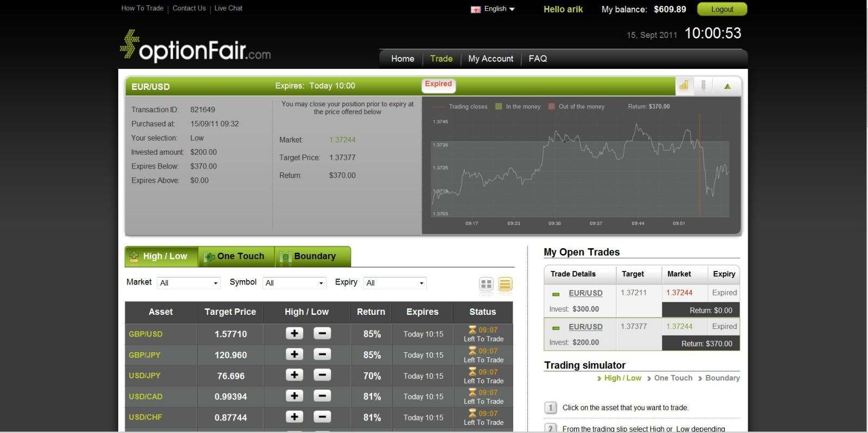Click the High plus button for USD/JPY
The width and height of the screenshot is (868, 433).
(x=294, y=375)
